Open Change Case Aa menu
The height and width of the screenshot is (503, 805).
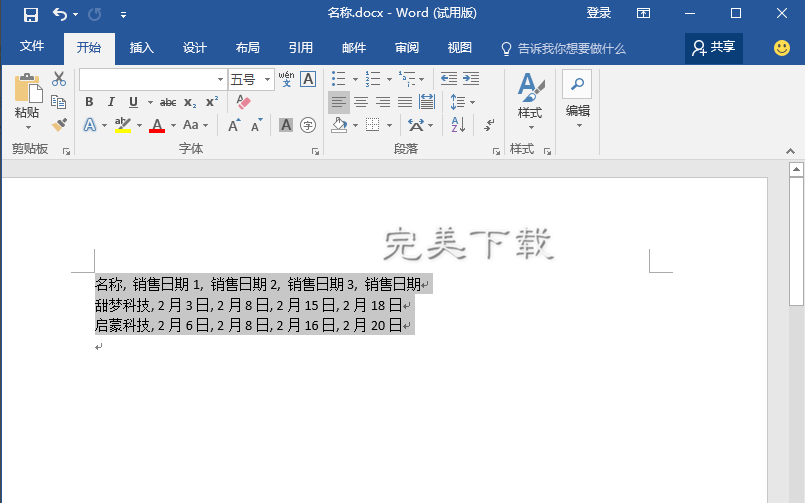point(196,125)
